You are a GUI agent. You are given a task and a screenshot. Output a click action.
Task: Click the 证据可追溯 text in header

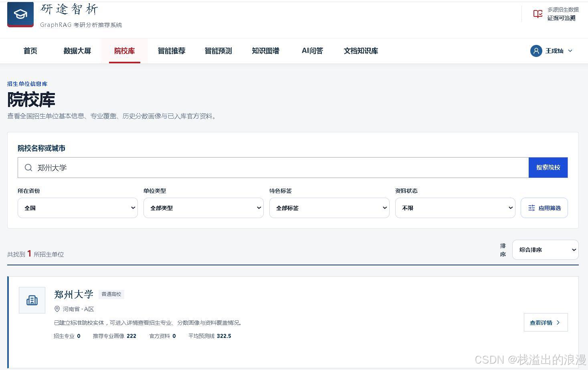click(x=562, y=18)
